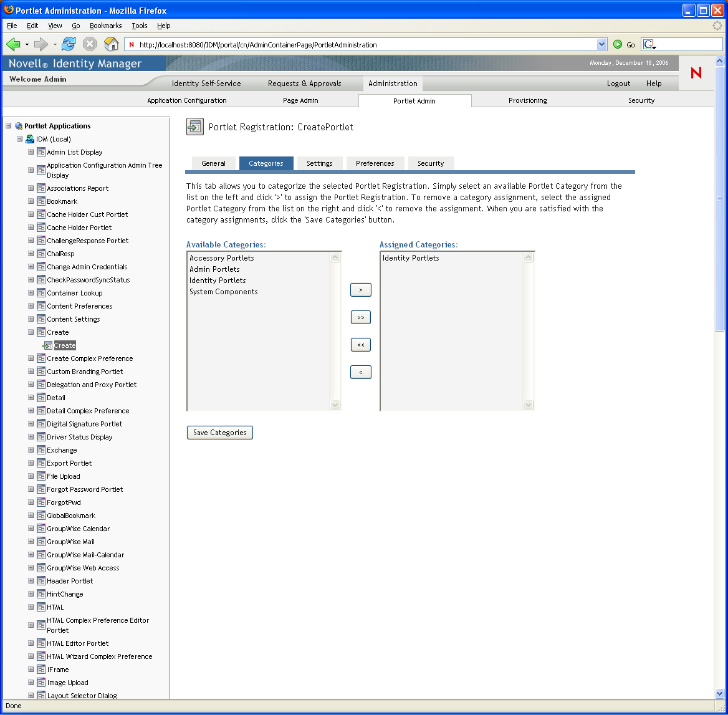The height and width of the screenshot is (715, 728).
Task: Select Accessory Portlets in Available Categories
Action: pos(221,257)
